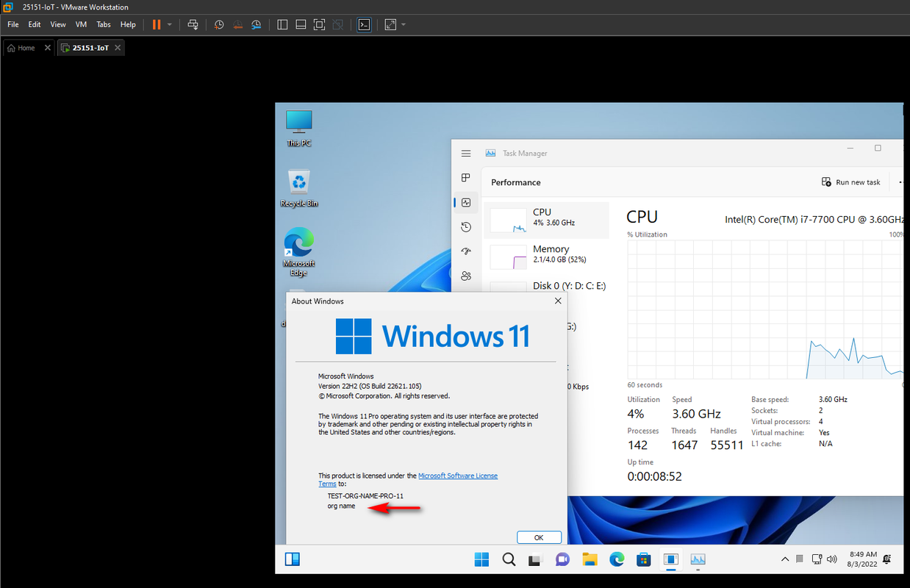Click the CPU utilization graph
Image resolution: width=910 pixels, height=588 pixels.
[x=764, y=309]
